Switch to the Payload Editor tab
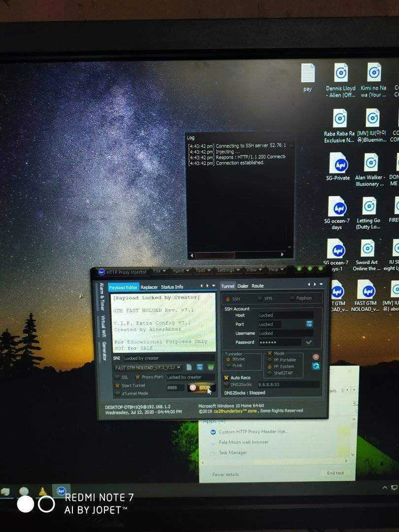 click(x=123, y=287)
